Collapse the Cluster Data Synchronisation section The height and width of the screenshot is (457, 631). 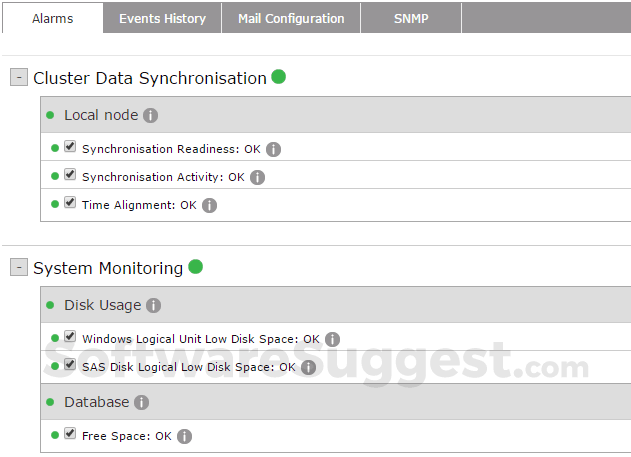19,77
